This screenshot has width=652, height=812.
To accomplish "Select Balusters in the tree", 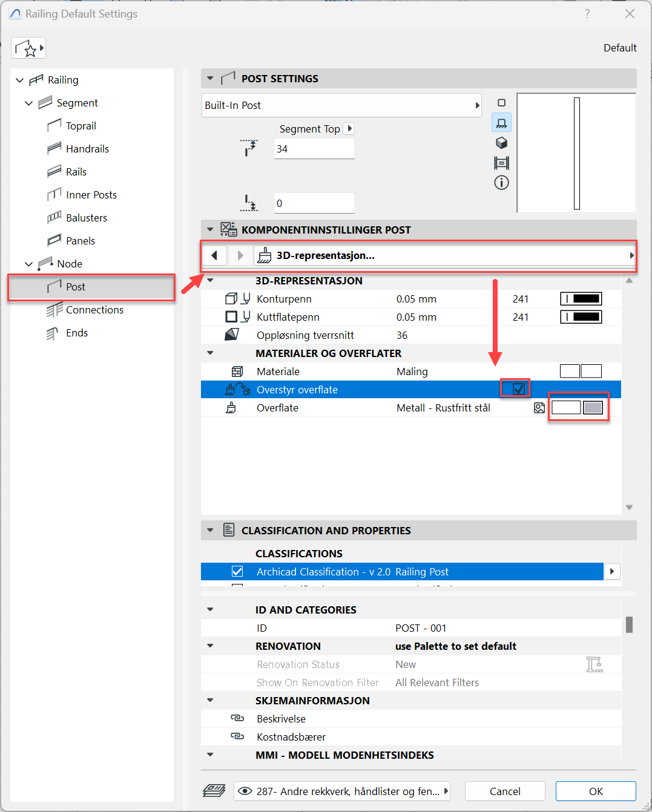I will [x=87, y=218].
